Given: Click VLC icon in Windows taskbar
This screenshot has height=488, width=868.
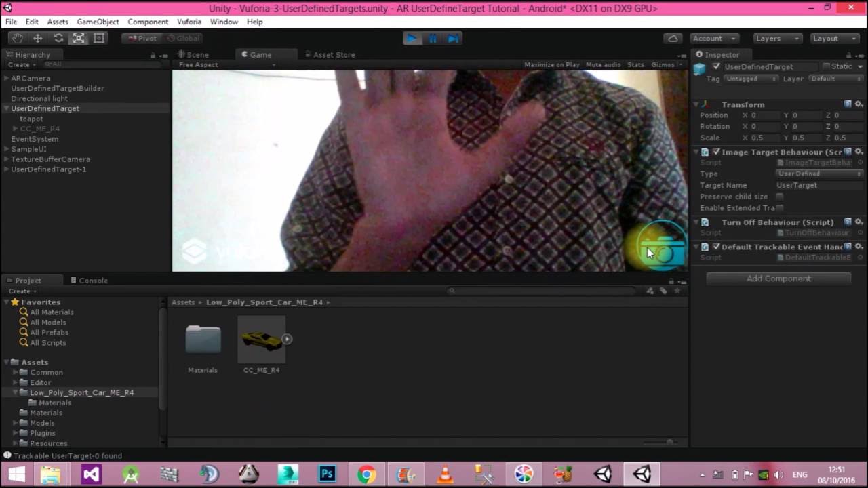Looking at the screenshot, I should pyautogui.click(x=446, y=474).
